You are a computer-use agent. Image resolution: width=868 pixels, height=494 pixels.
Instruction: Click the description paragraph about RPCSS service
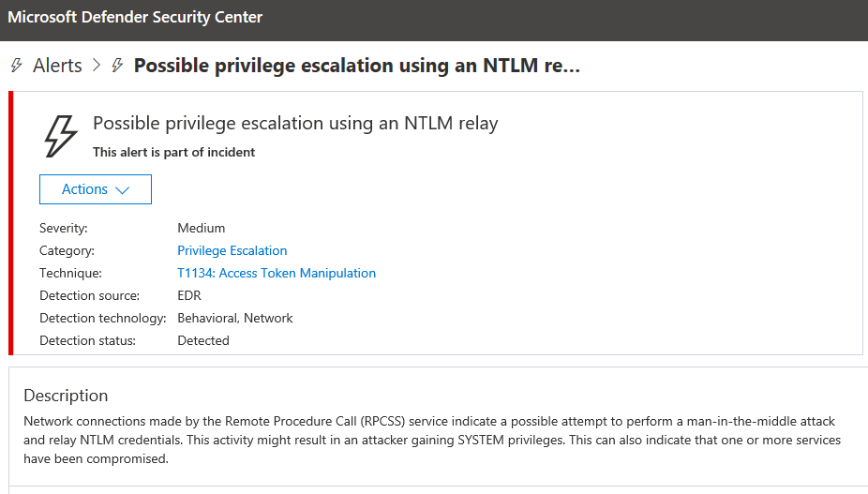tap(431, 440)
